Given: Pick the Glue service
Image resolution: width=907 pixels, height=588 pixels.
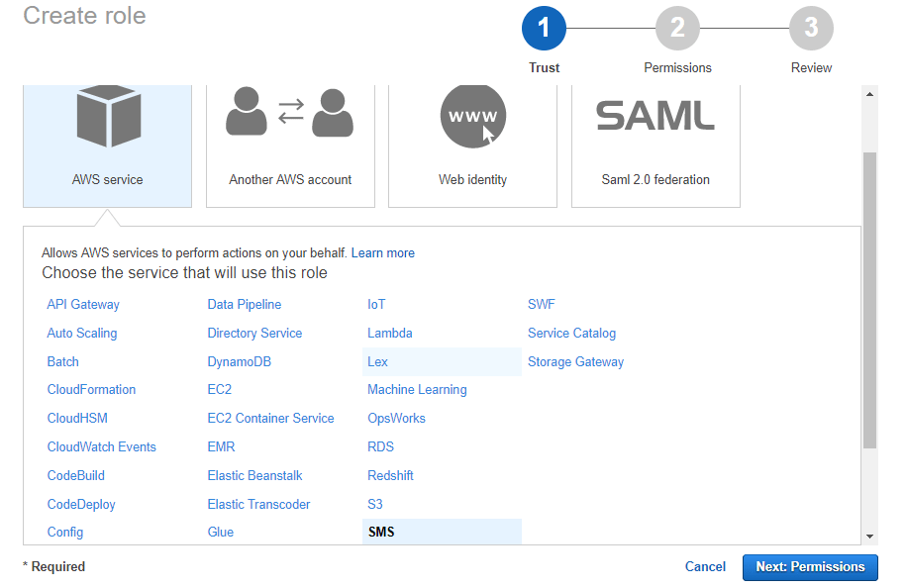Looking at the screenshot, I should pyautogui.click(x=221, y=532).
